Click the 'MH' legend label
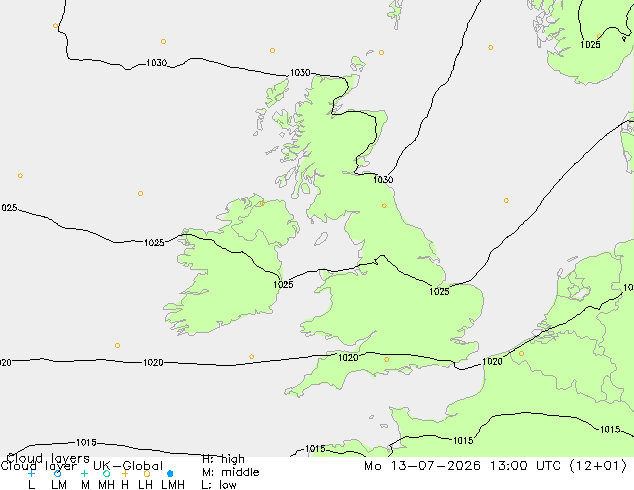The width and height of the screenshot is (634, 490). pyautogui.click(x=107, y=485)
